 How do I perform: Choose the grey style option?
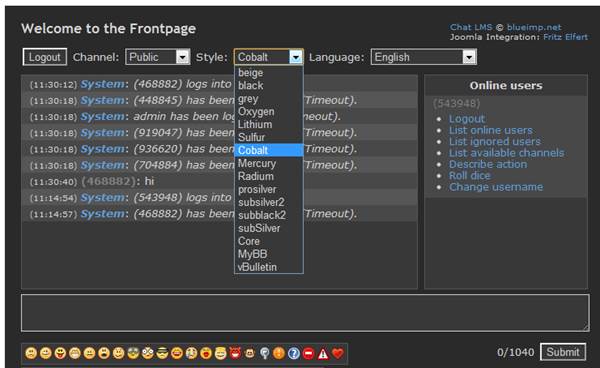coord(269,99)
